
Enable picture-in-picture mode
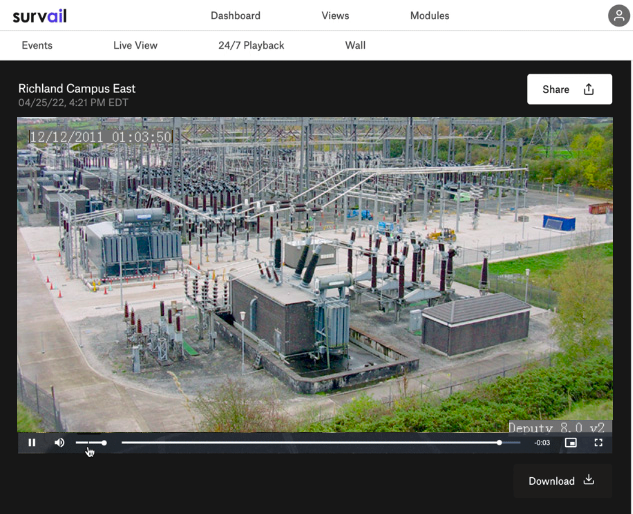pyautogui.click(x=571, y=442)
